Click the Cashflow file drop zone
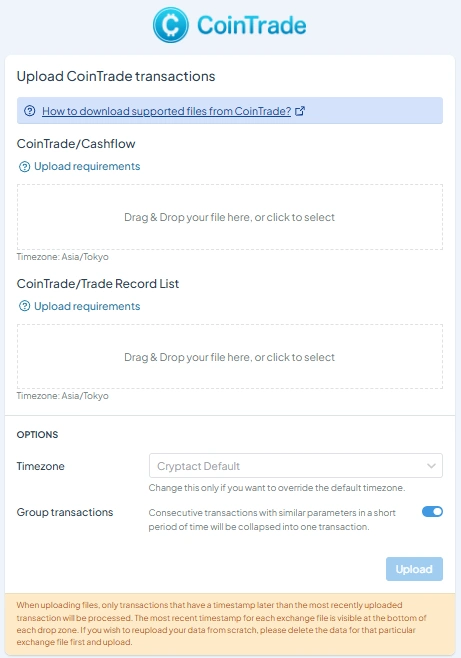 coord(230,217)
